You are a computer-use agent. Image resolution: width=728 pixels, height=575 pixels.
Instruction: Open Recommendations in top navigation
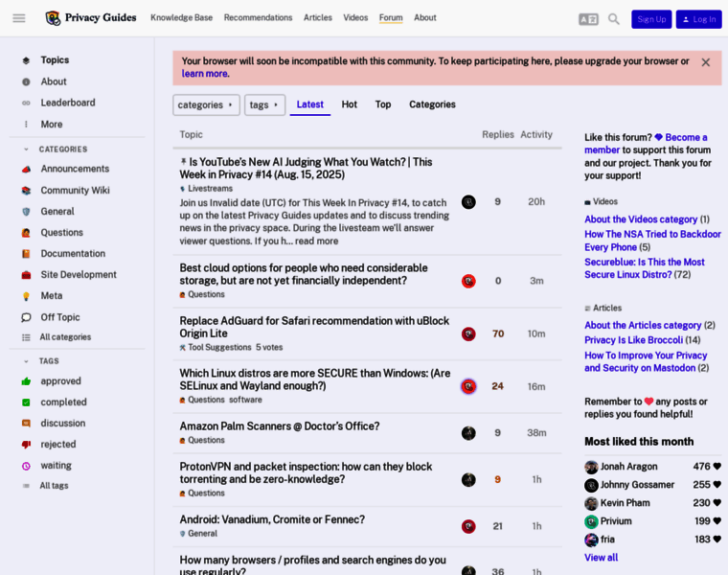tap(258, 17)
